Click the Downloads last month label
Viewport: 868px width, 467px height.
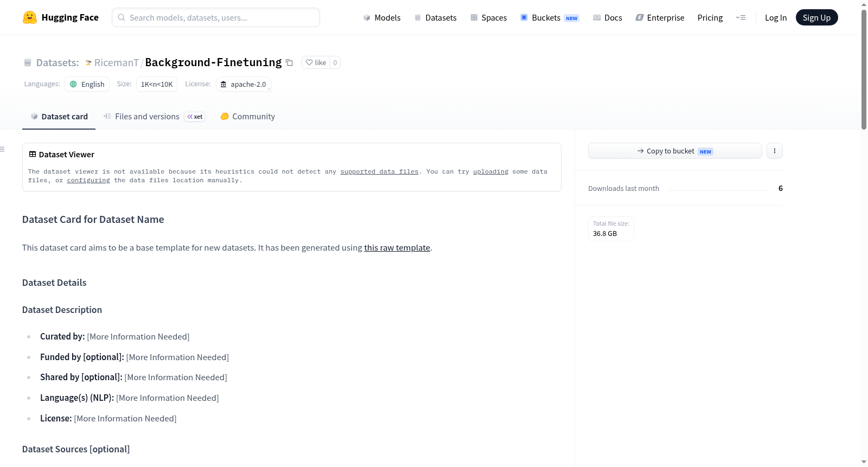click(624, 188)
